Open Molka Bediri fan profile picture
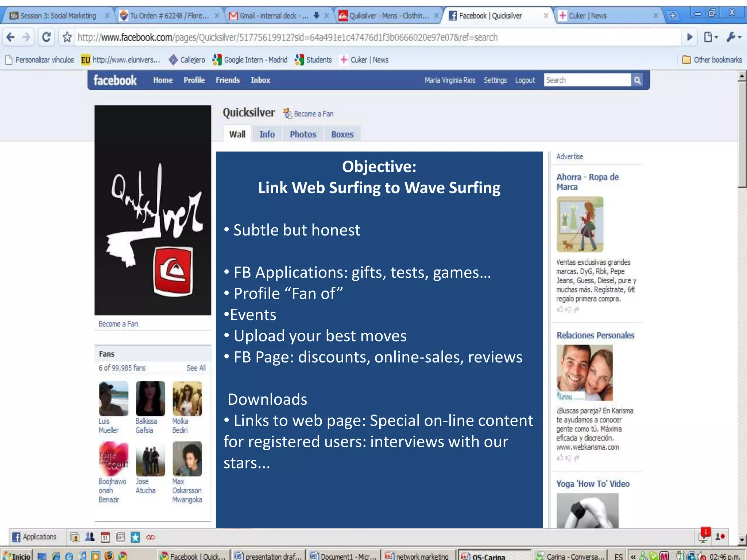The image size is (747, 560). click(x=187, y=398)
